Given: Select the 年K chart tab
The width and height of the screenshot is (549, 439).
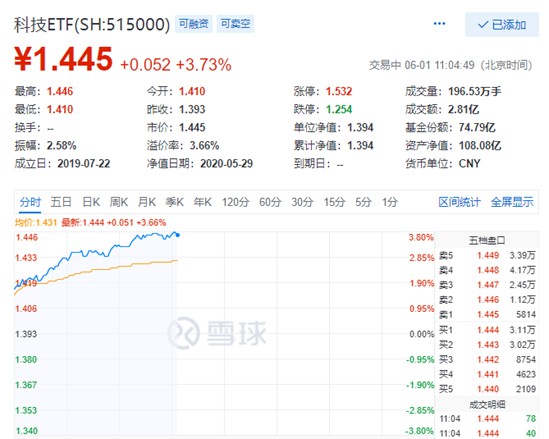Looking at the screenshot, I should click(x=203, y=202).
